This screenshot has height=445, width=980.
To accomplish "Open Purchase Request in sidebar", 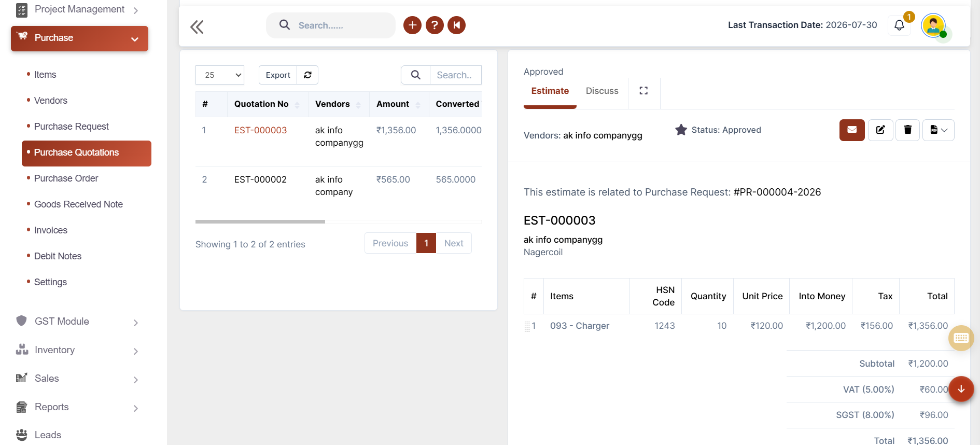I will tap(72, 127).
